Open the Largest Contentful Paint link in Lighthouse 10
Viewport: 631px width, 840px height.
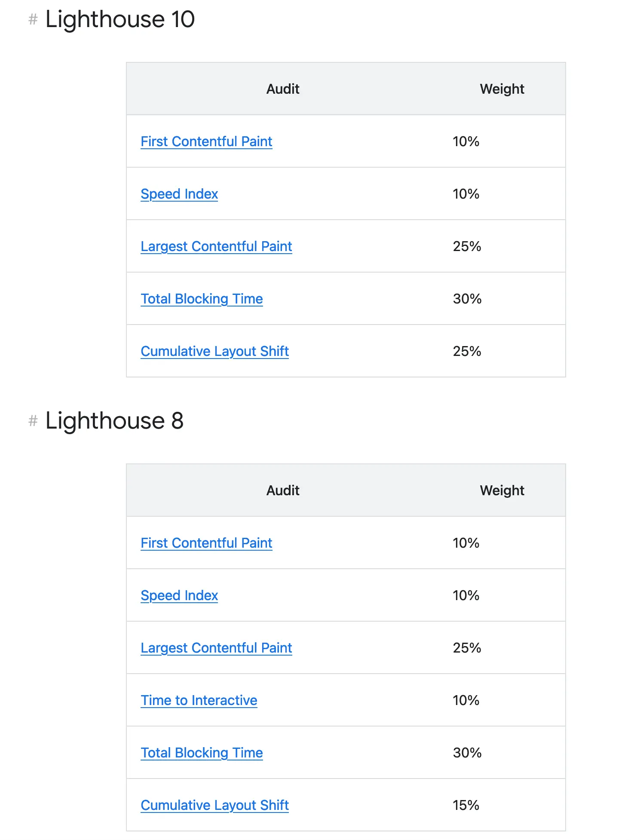[216, 246]
